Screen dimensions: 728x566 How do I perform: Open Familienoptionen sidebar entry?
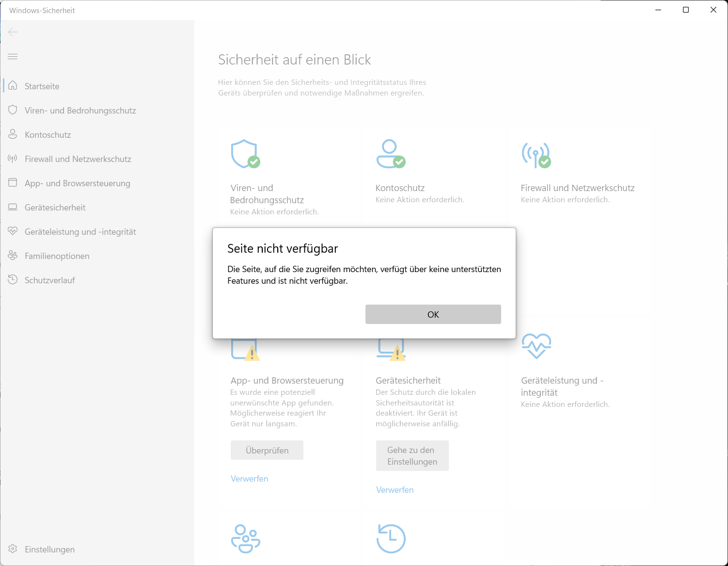click(x=97, y=256)
